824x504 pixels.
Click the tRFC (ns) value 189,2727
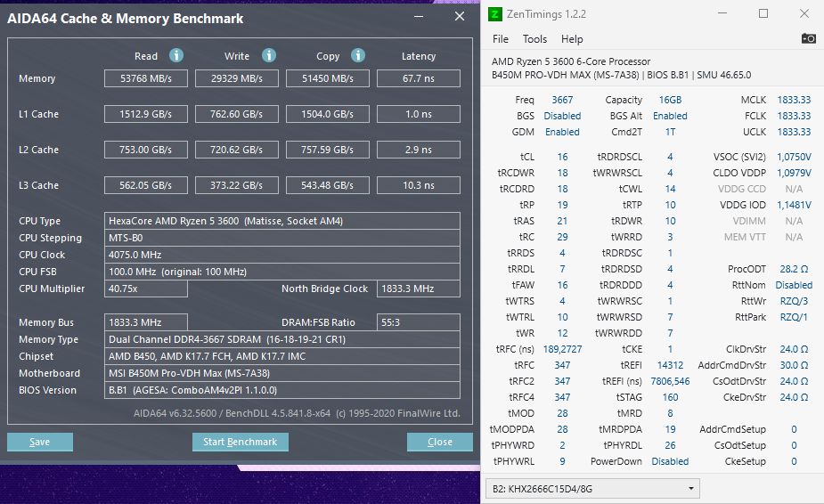click(x=562, y=349)
